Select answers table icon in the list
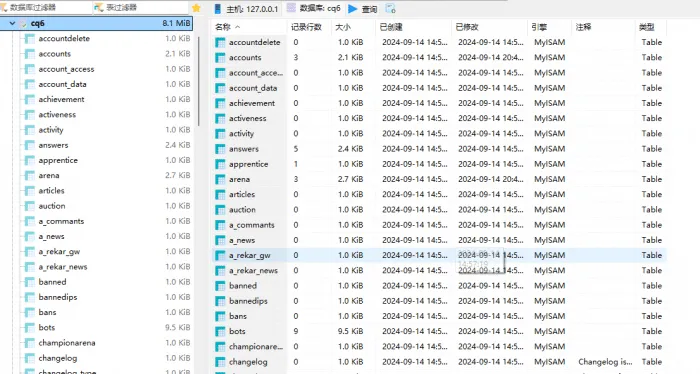 pyautogui.click(x=220, y=149)
